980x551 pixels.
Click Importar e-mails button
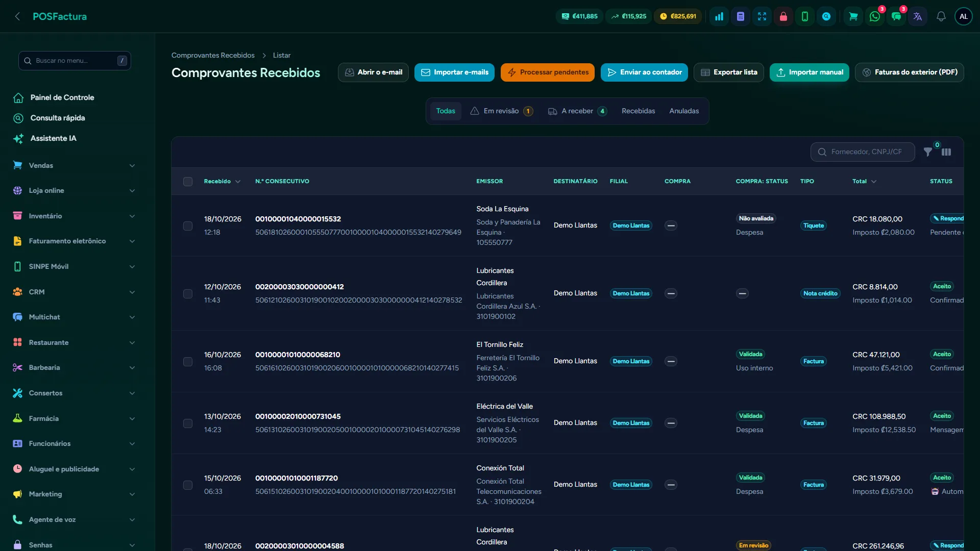click(x=454, y=72)
